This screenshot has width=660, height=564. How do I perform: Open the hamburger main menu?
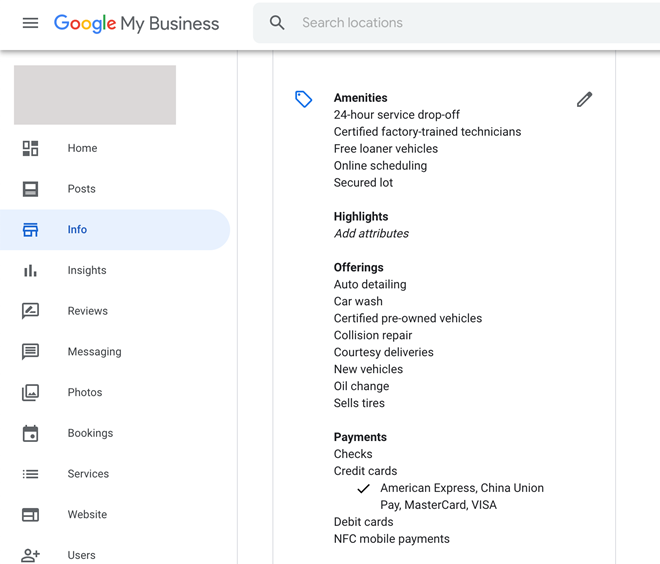[30, 23]
